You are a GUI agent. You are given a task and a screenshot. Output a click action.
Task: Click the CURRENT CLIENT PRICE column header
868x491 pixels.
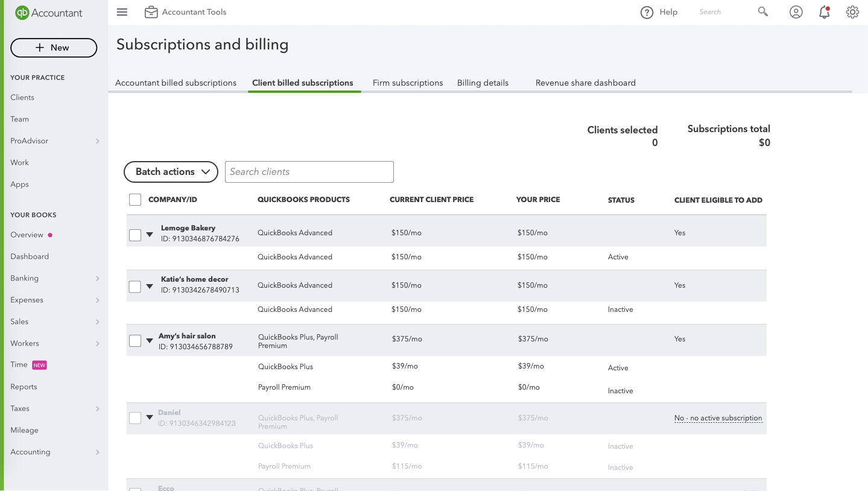(x=431, y=200)
